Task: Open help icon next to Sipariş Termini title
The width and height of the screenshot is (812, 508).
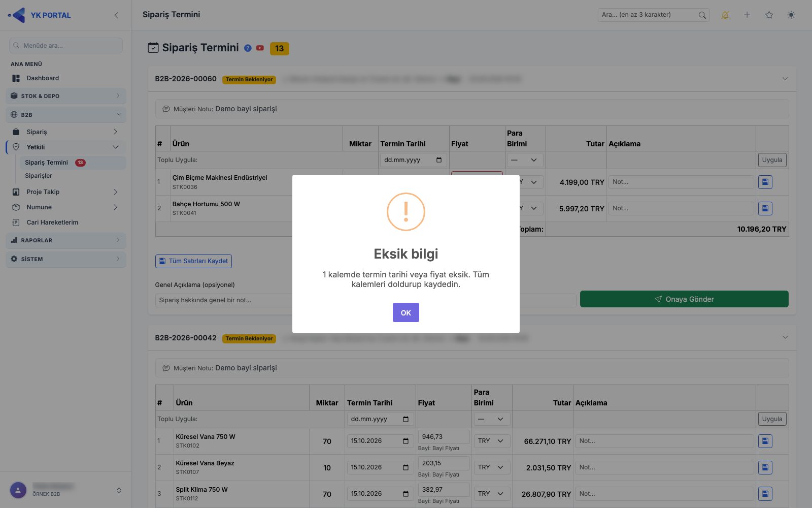Action: coord(248,48)
